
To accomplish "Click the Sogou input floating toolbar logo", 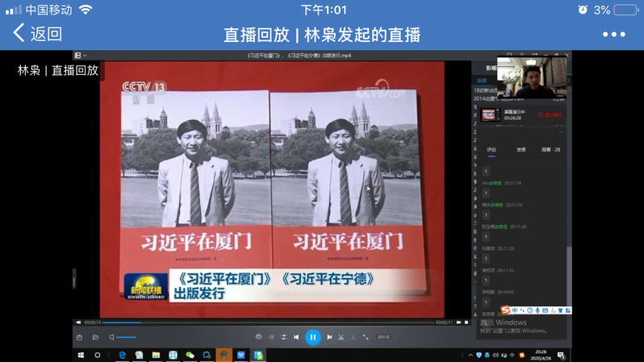I will tap(505, 310).
